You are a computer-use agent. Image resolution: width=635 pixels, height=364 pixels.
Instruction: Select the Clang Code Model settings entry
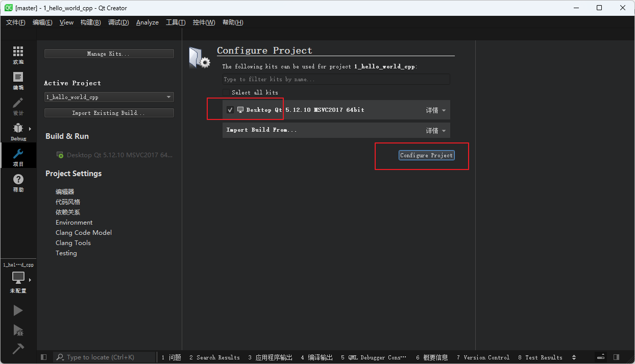pyautogui.click(x=83, y=232)
